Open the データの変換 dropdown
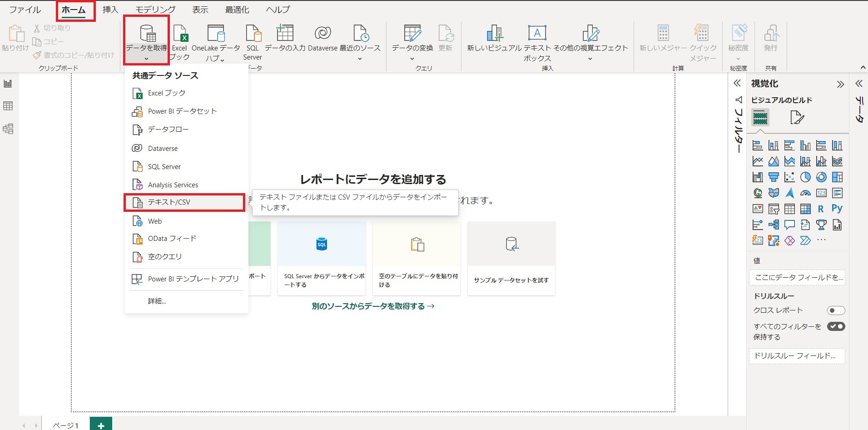The width and height of the screenshot is (868, 430). click(x=412, y=43)
